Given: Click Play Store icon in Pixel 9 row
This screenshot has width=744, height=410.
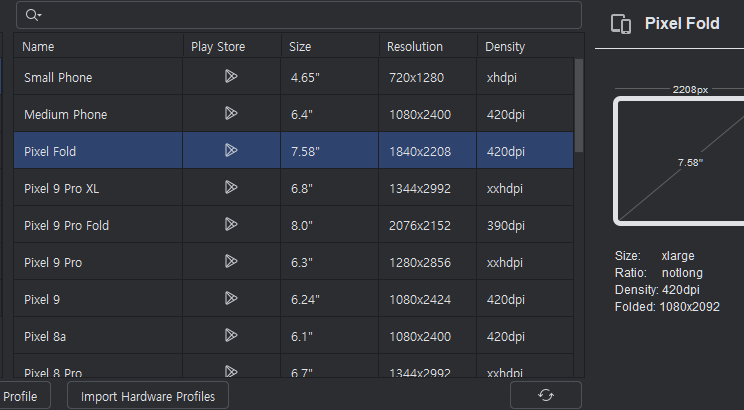Looking at the screenshot, I should click(x=231, y=298).
